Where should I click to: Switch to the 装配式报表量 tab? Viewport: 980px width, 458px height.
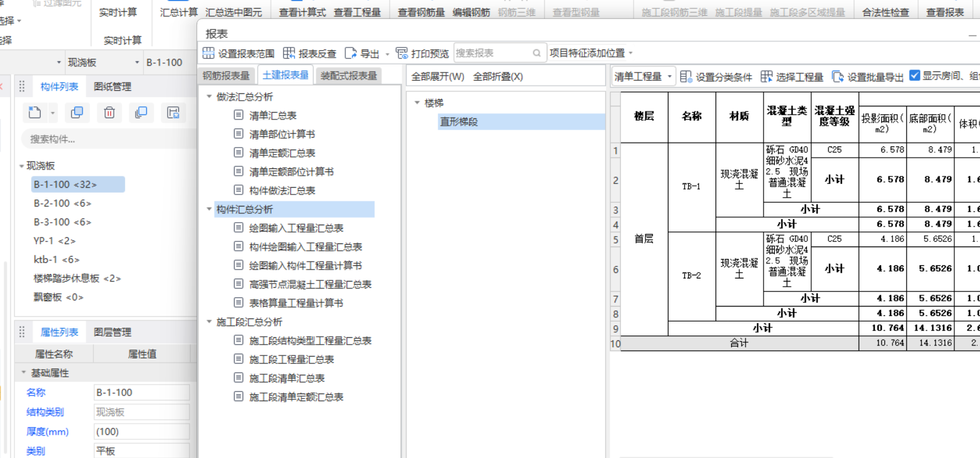coord(348,76)
